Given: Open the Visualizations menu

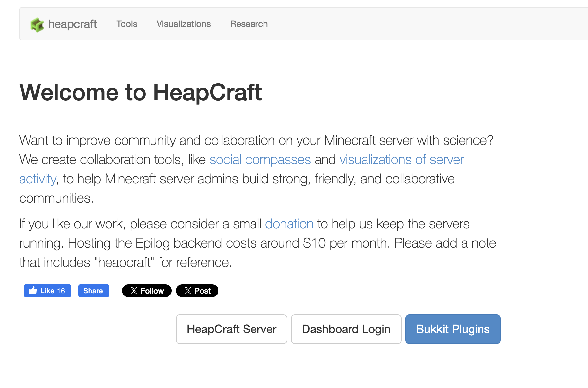Looking at the screenshot, I should click(x=184, y=24).
